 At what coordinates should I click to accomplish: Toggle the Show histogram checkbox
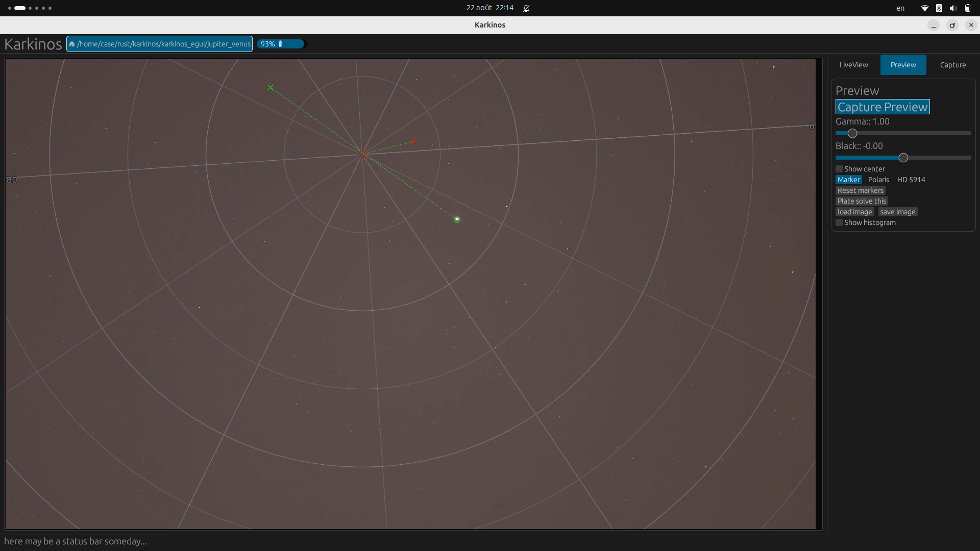pos(839,222)
